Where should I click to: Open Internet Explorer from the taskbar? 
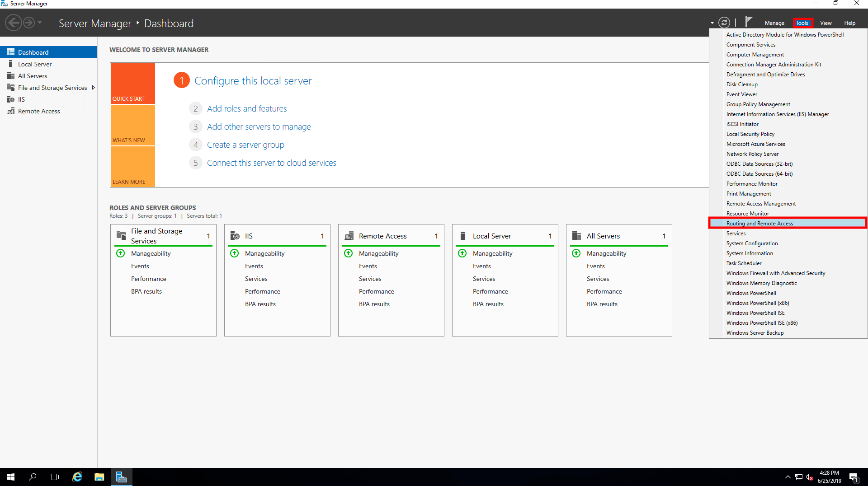(77, 477)
